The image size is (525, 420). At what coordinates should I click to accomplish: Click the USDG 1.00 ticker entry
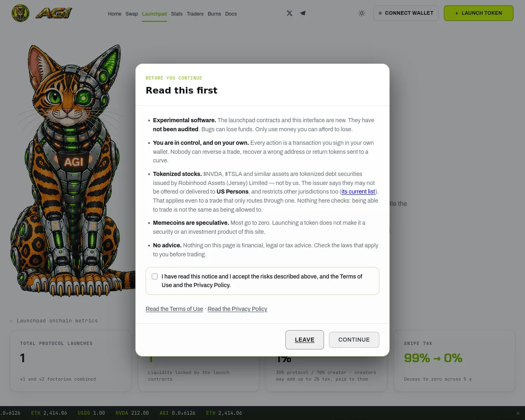tap(91, 413)
